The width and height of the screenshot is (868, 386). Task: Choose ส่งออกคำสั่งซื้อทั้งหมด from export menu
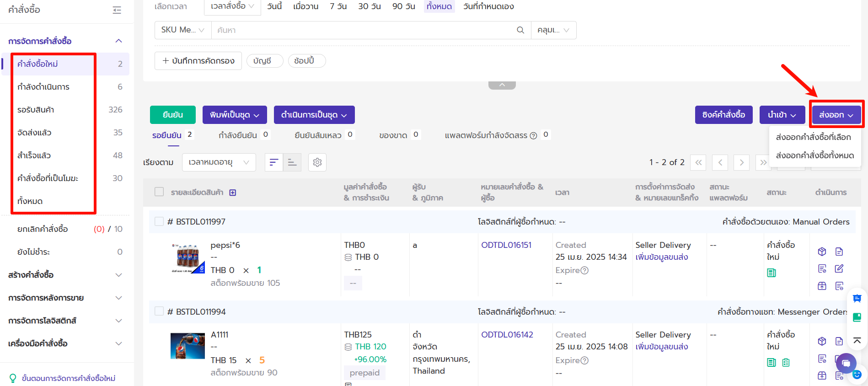(x=815, y=155)
